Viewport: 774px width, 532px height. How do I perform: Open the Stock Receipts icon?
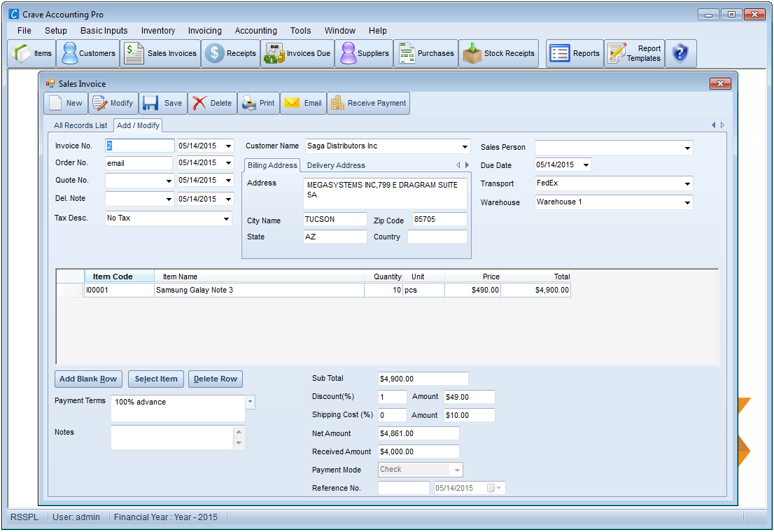pos(498,53)
